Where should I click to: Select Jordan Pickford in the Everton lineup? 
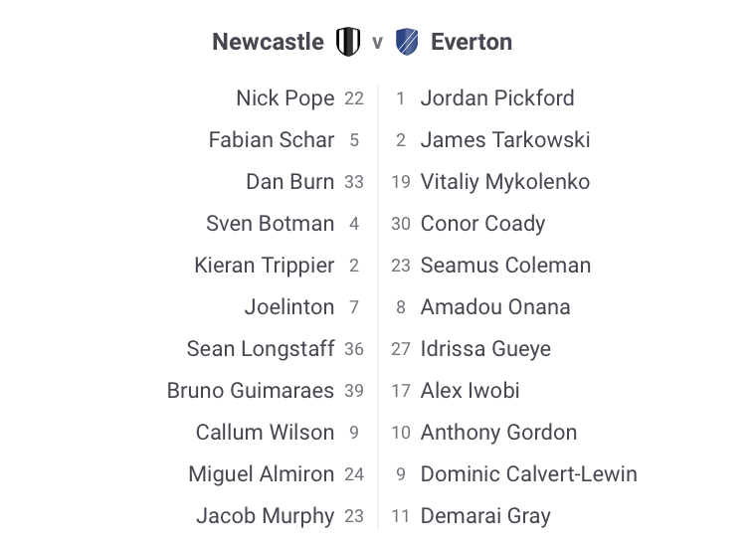(x=496, y=98)
